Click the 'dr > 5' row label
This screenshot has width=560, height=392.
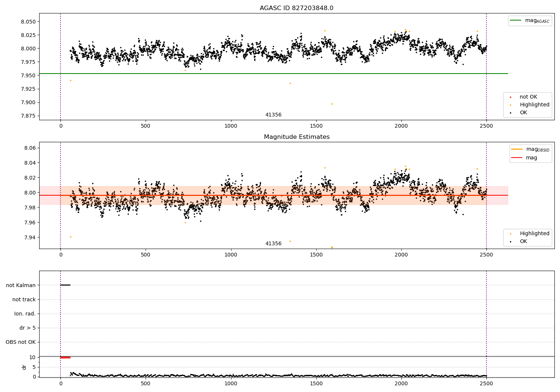pyautogui.click(x=28, y=328)
